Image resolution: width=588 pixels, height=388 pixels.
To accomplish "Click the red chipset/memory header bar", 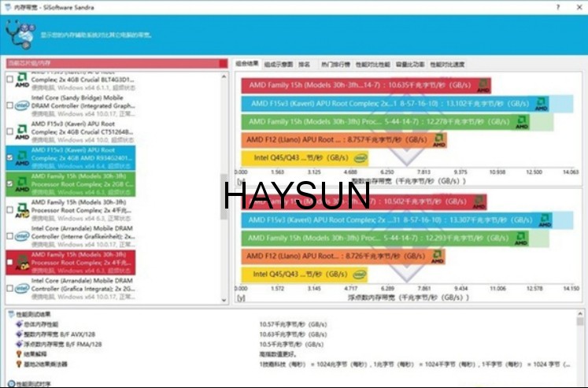I will click(x=116, y=63).
